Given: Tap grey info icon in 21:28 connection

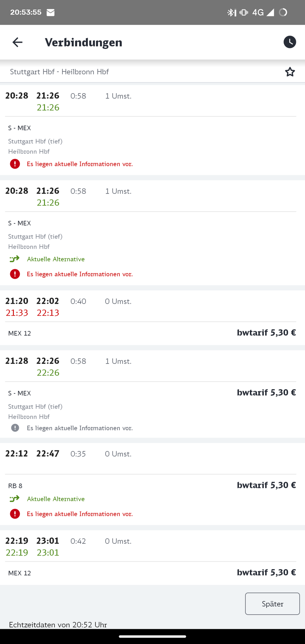Looking at the screenshot, I should tap(15, 428).
